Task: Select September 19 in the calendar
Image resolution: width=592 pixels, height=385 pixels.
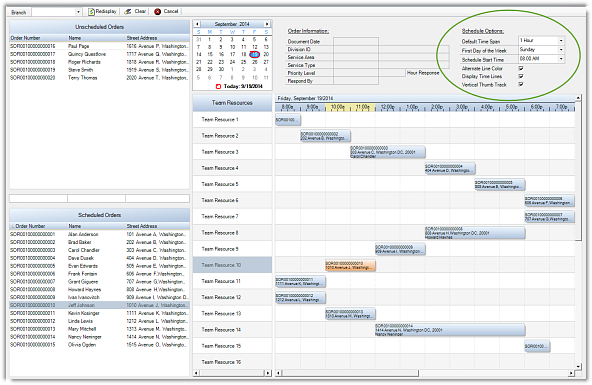Action: (x=254, y=54)
